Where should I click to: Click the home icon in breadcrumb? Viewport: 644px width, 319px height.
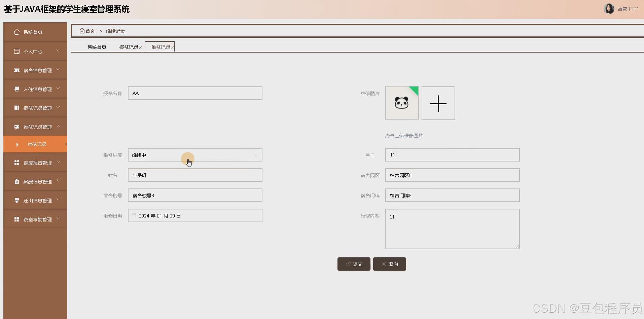point(82,31)
